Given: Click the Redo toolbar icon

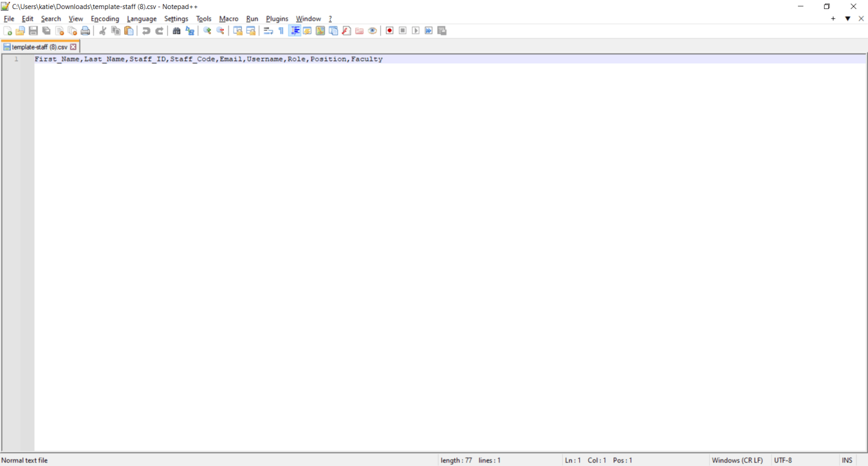Looking at the screenshot, I should 159,30.
